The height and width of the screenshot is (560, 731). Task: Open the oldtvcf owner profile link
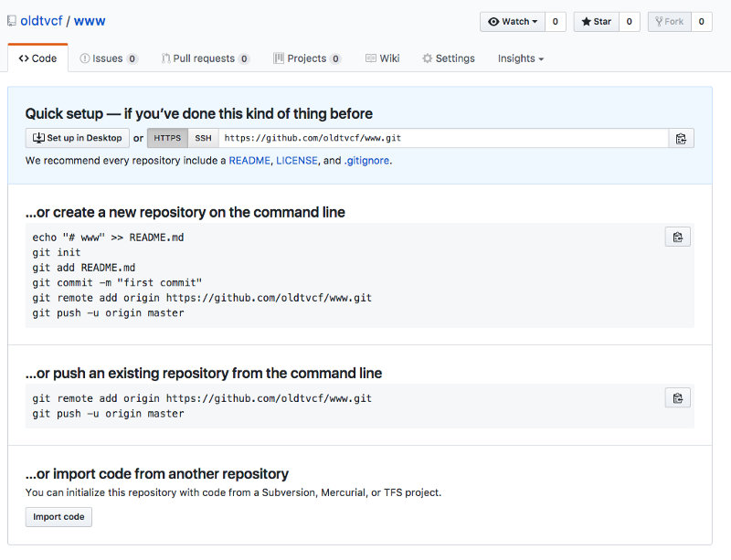[41, 21]
